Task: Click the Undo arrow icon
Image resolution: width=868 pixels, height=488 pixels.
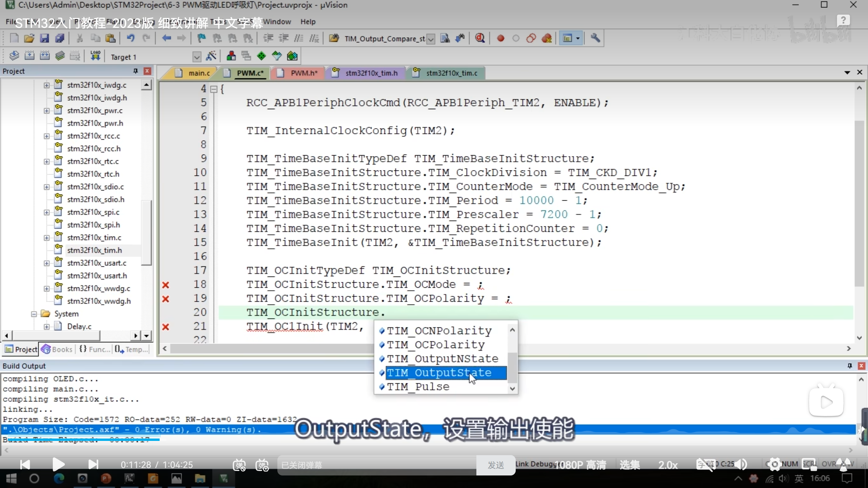Action: [131, 38]
